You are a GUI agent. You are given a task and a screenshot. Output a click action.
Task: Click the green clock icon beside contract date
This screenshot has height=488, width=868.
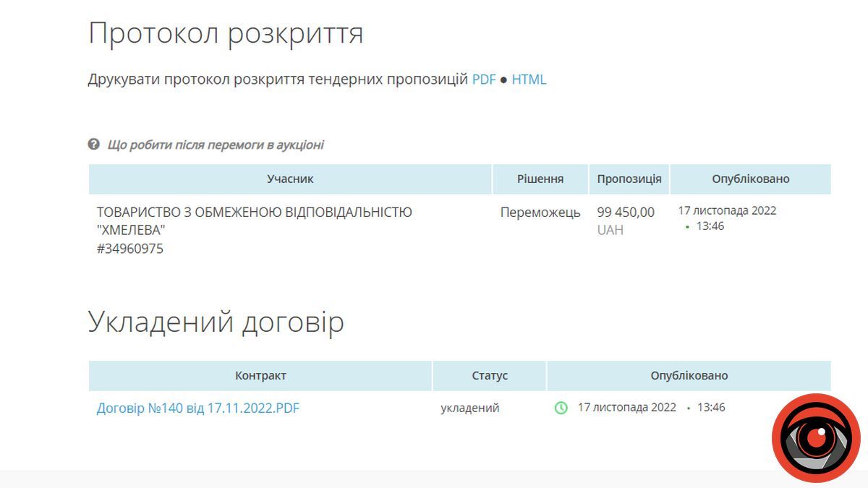pos(561,408)
